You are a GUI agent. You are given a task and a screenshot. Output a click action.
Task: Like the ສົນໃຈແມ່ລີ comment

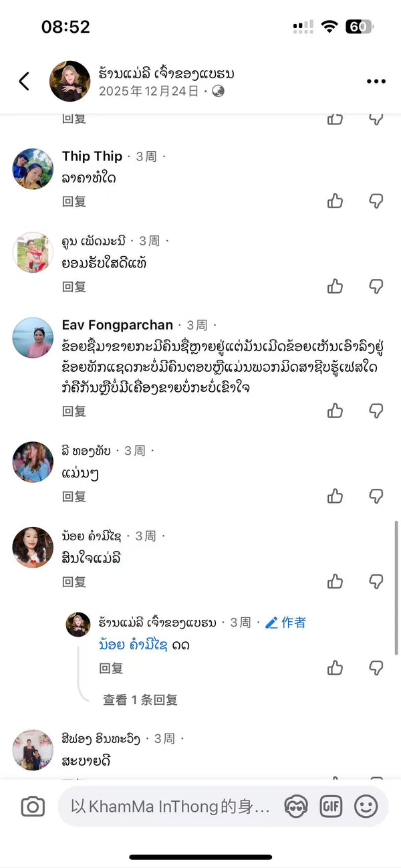[335, 582]
